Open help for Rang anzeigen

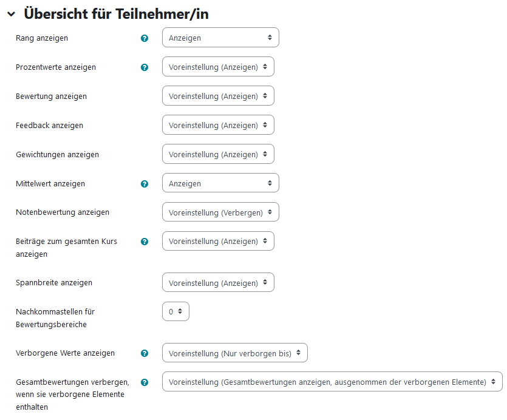(x=145, y=38)
